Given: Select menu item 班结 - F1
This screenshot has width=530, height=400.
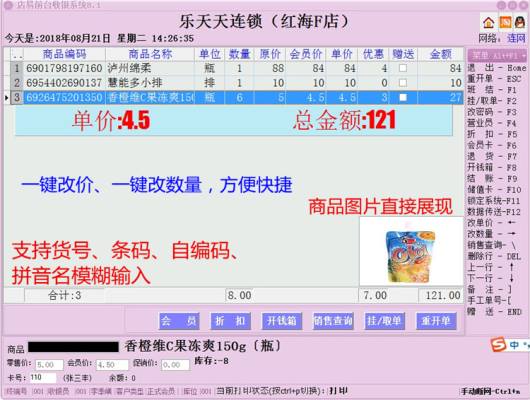Looking at the screenshot, I should 491,90.
